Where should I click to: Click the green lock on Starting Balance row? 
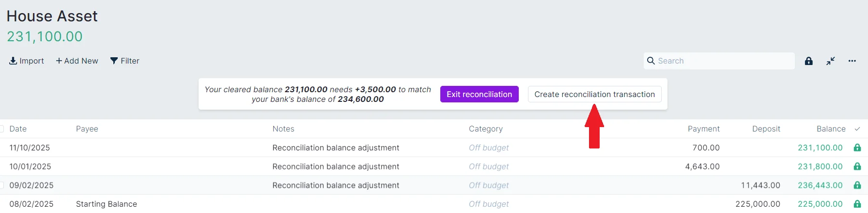tap(857, 204)
